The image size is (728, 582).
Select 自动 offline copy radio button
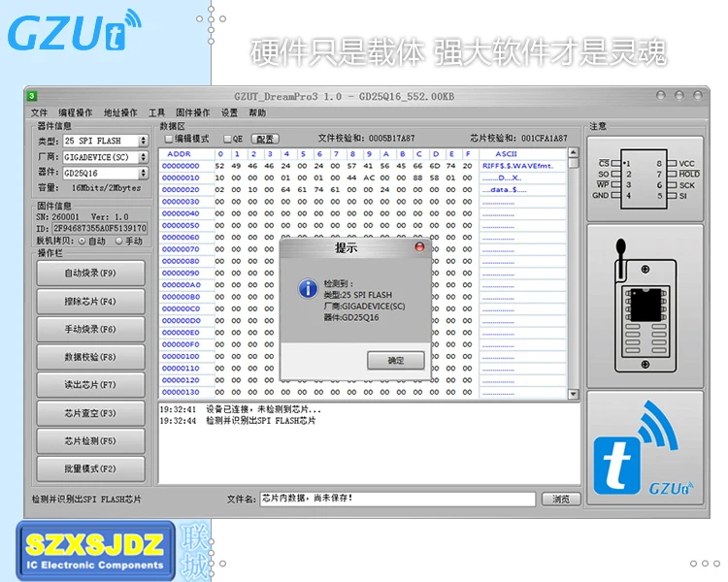(x=83, y=241)
